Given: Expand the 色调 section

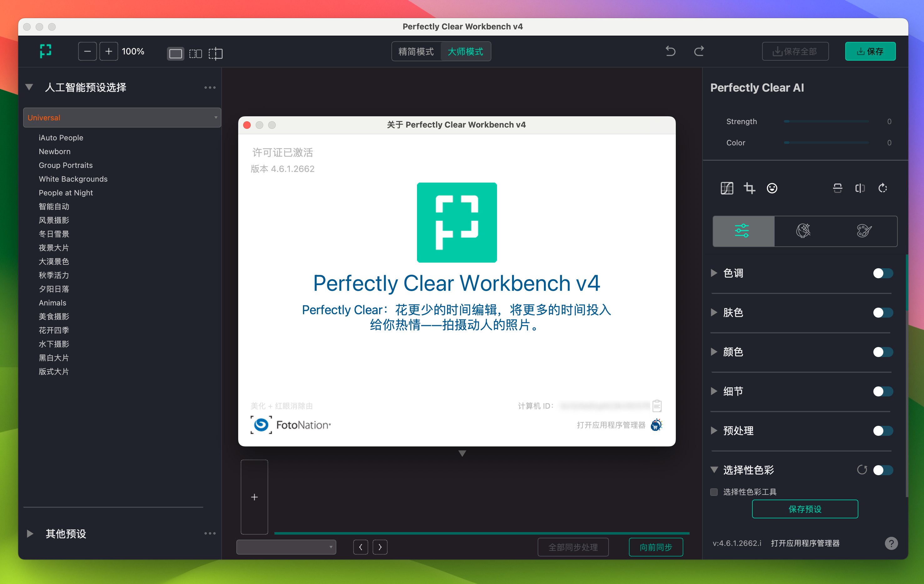Looking at the screenshot, I should coord(714,273).
